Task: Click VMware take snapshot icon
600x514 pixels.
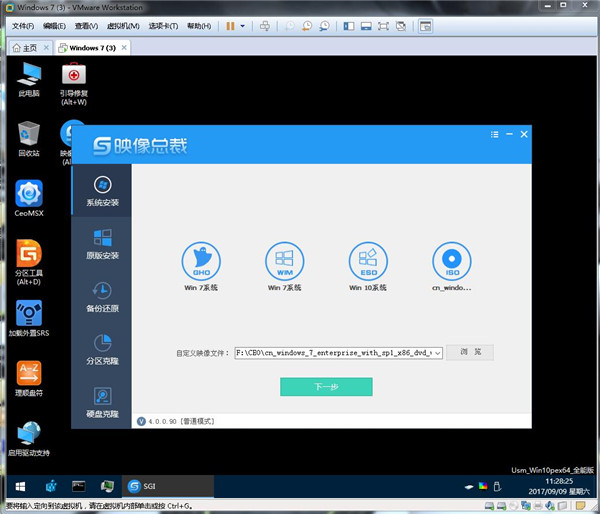Action: tap(290, 26)
